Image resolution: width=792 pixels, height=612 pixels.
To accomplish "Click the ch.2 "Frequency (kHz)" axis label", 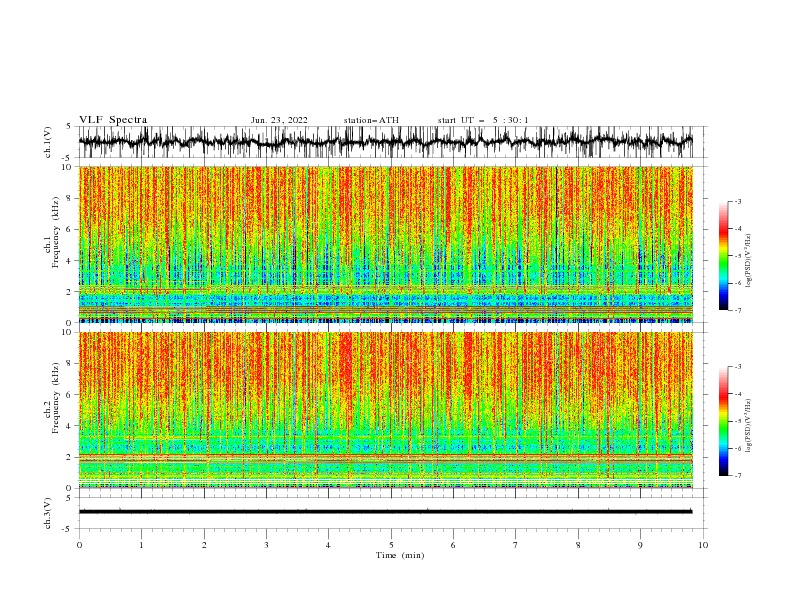I will (56, 398).
